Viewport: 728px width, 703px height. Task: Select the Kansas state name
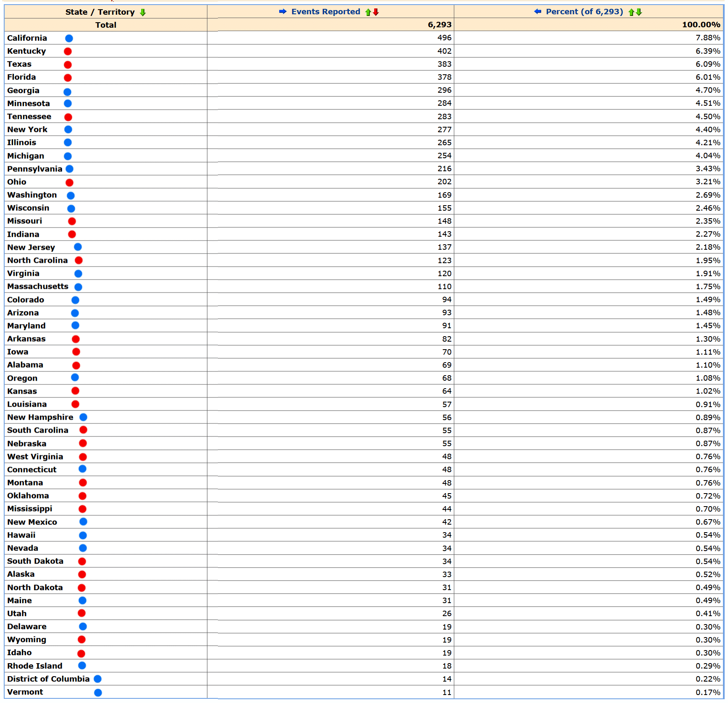22,392
